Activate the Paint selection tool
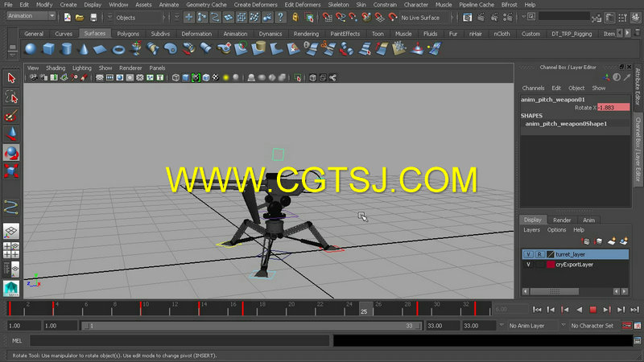Image resolution: width=644 pixels, height=362 pixels. coord(11,116)
